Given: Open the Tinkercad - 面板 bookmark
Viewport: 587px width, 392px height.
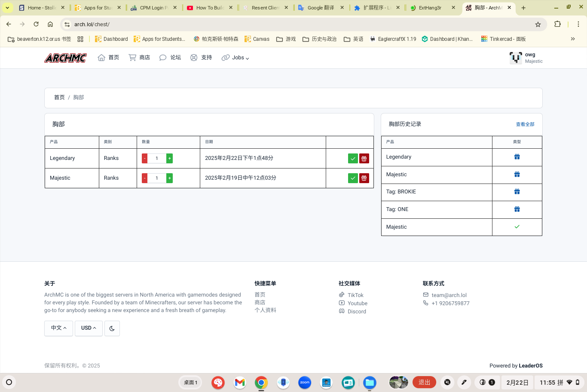Looking at the screenshot, I should 503,39.
